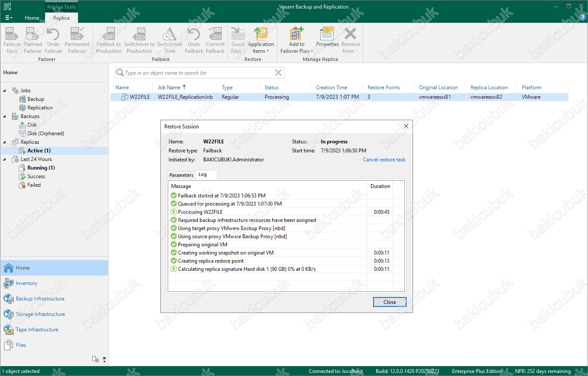Click the Duration column header in log

point(380,186)
